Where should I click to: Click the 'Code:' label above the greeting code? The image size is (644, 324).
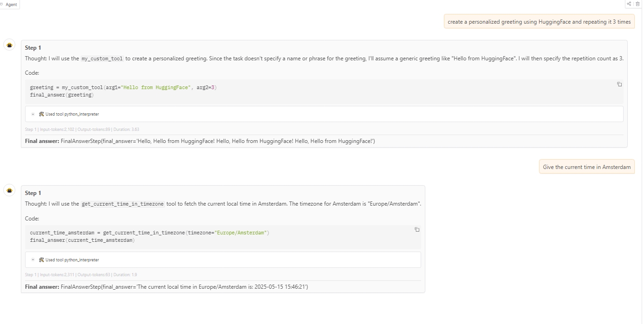point(32,73)
